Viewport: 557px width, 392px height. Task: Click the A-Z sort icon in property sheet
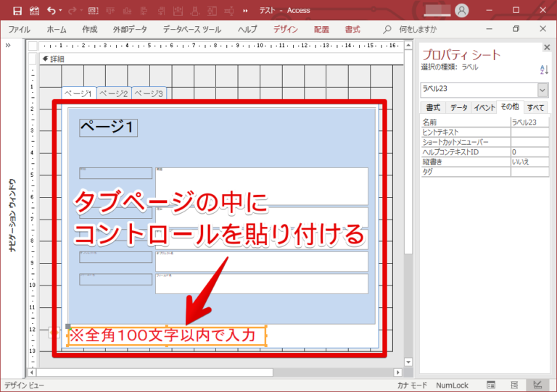tap(544, 70)
